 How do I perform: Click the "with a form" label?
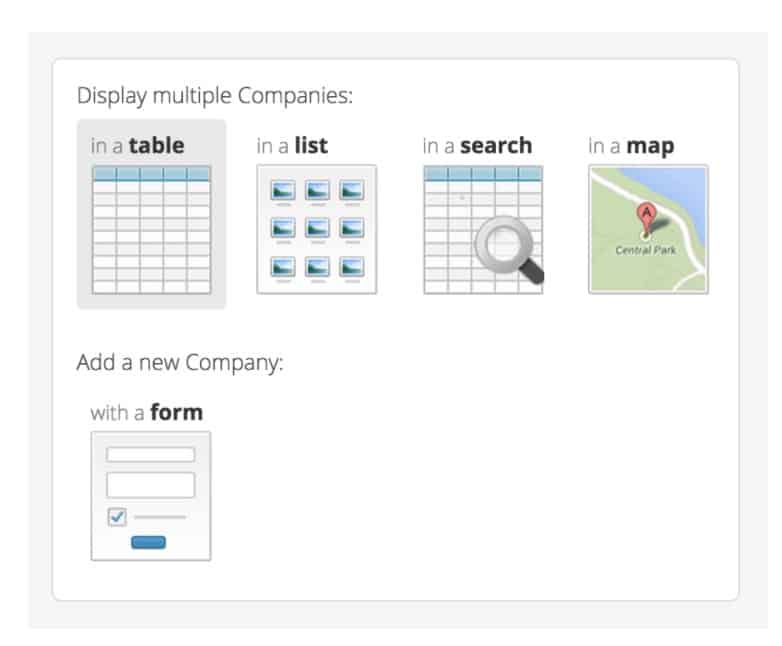point(146,412)
